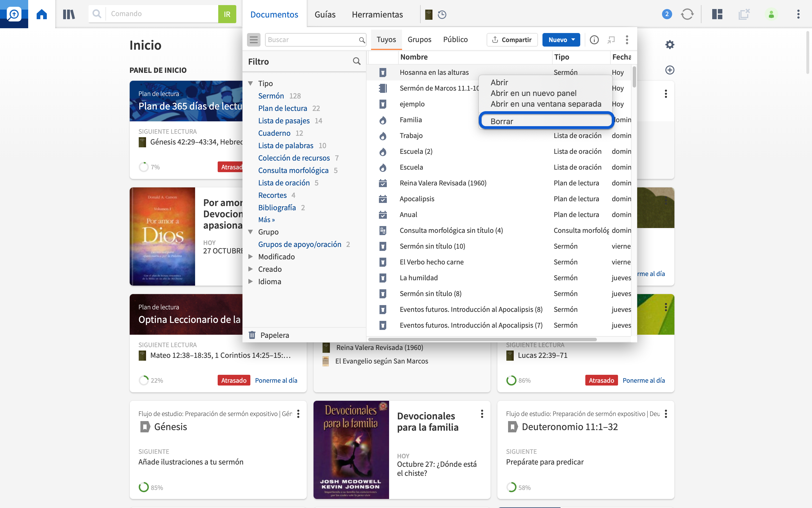
Task: Expand the Creado filter section
Action: (x=250, y=269)
